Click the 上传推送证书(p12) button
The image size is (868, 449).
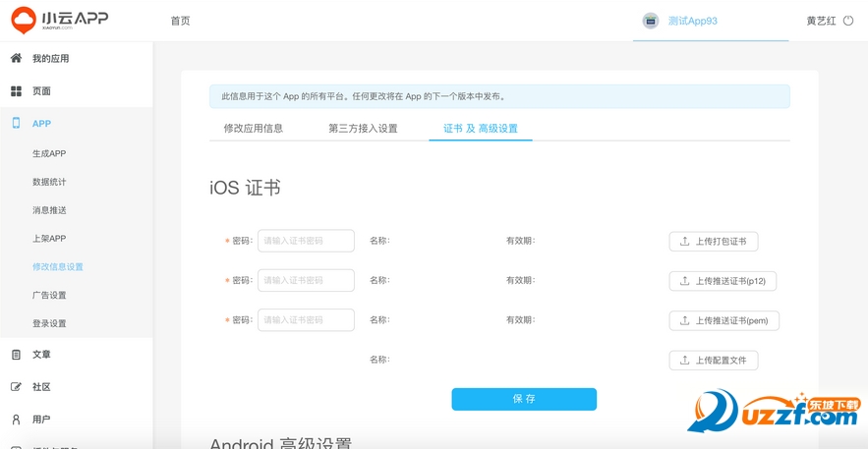click(723, 281)
